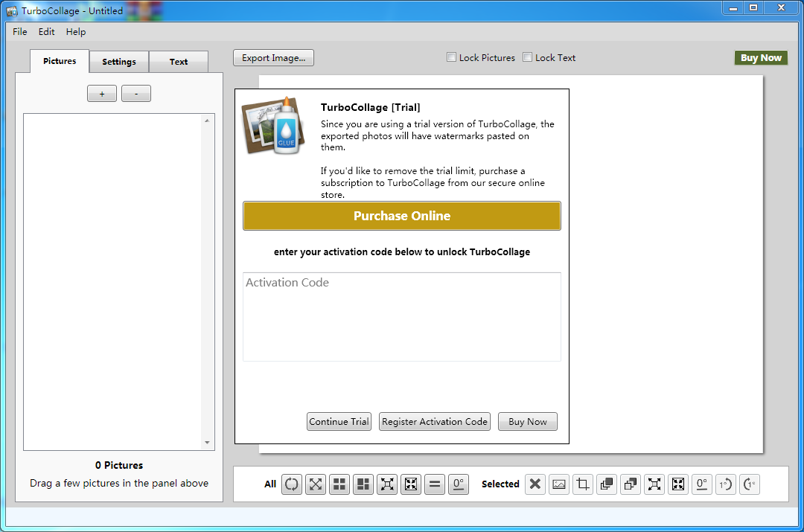Click the equal-sign icon in All group
Screen dimensions: 804x532
(x=435, y=484)
